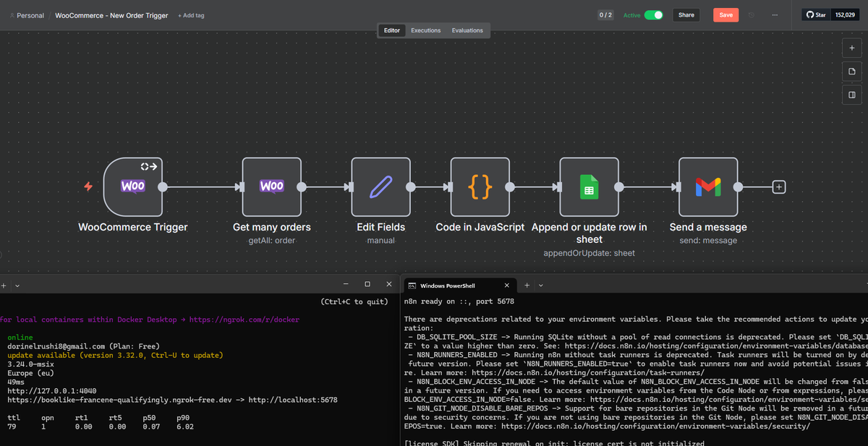
Task: Close the Windows PowerShell tab
Action: (506, 286)
